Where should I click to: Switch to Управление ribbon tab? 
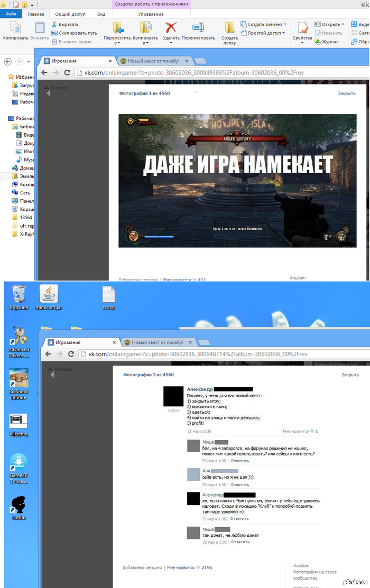[151, 14]
